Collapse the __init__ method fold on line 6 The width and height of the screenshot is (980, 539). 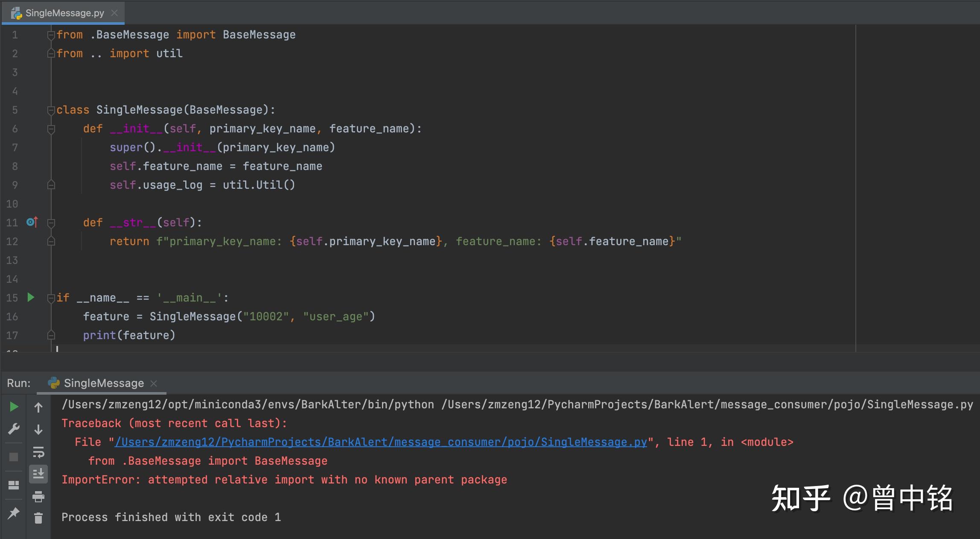tap(51, 129)
